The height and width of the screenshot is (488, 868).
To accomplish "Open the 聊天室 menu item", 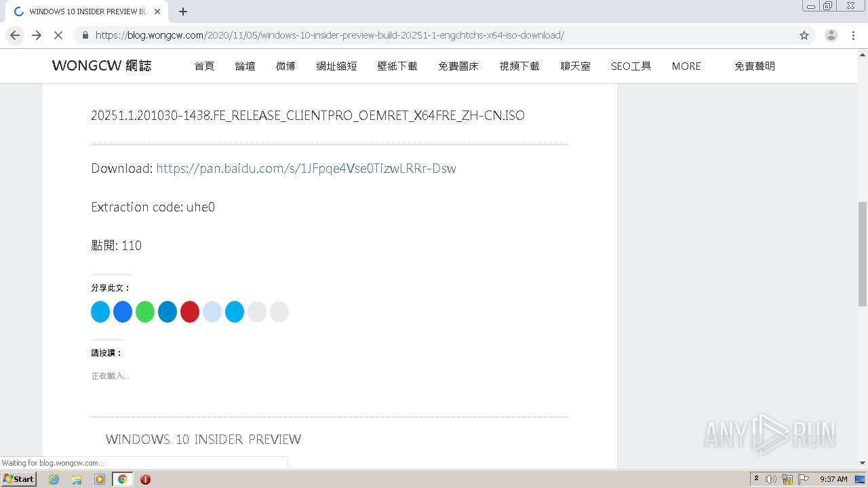I will pos(575,66).
